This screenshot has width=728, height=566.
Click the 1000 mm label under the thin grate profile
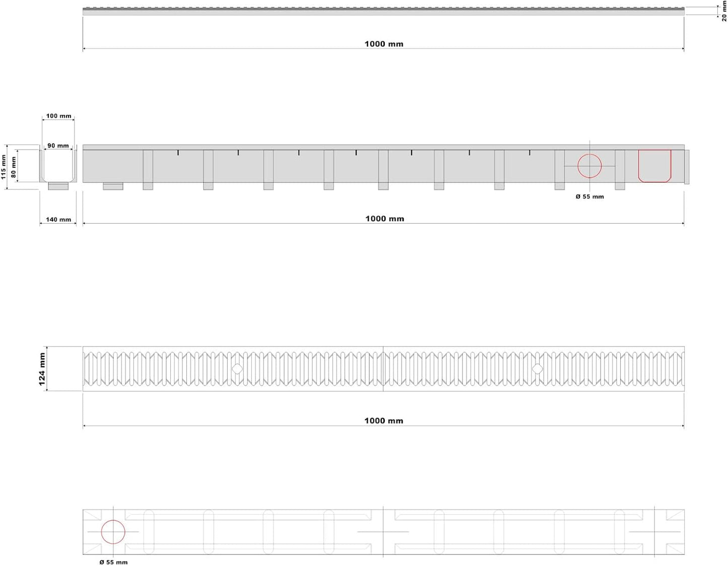tap(384, 44)
